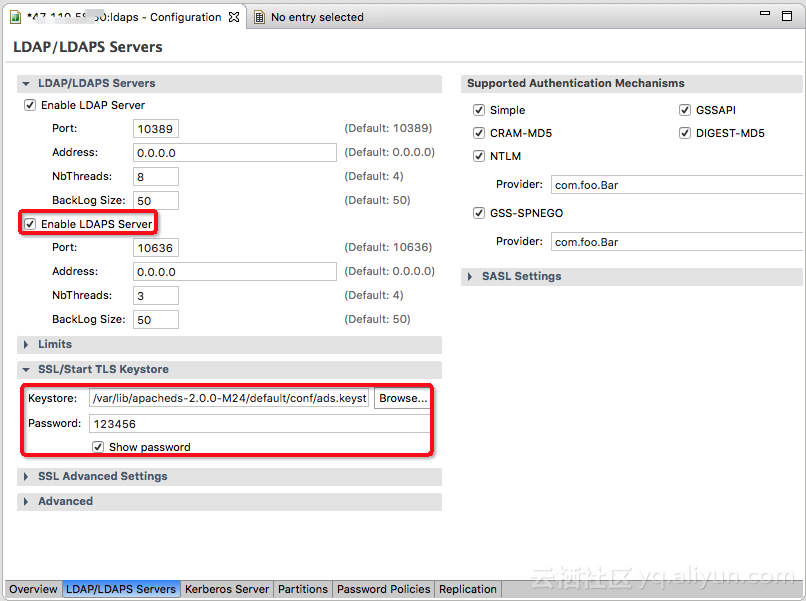Click the keystore Password field

point(260,424)
